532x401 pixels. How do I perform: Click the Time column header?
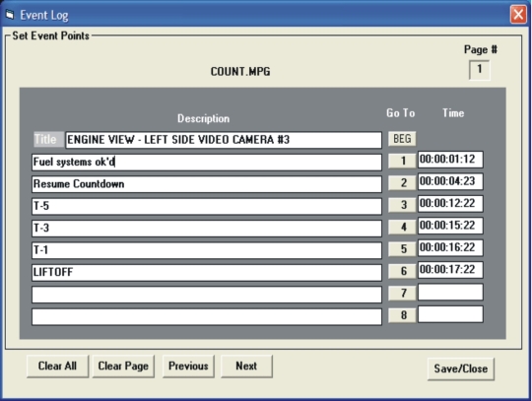[453, 113]
